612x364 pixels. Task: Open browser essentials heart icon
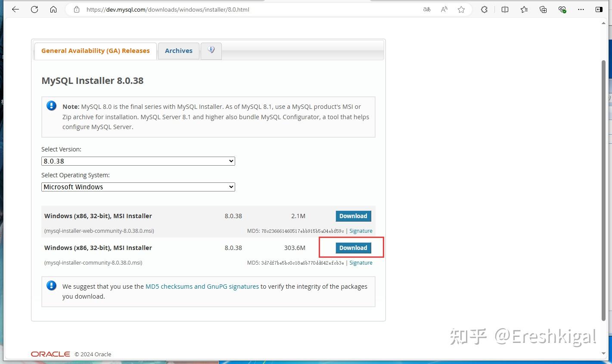click(562, 9)
